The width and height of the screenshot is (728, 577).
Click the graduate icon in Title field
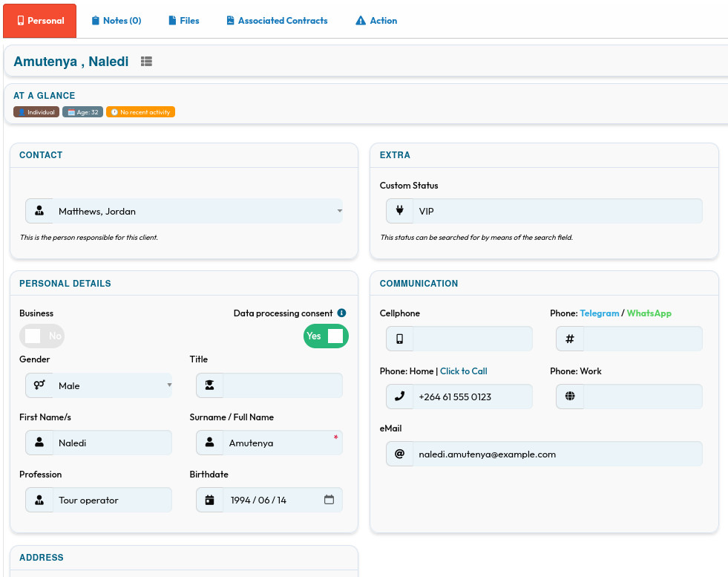210,385
